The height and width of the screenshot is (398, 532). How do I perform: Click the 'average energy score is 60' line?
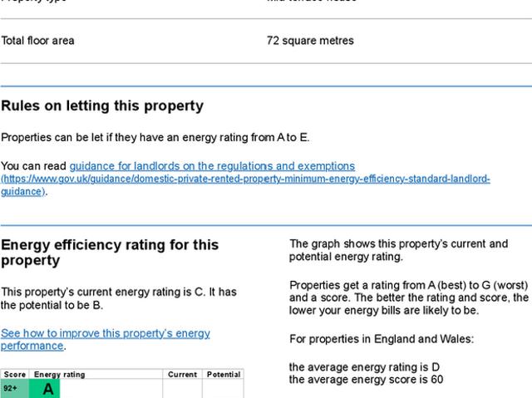click(366, 380)
